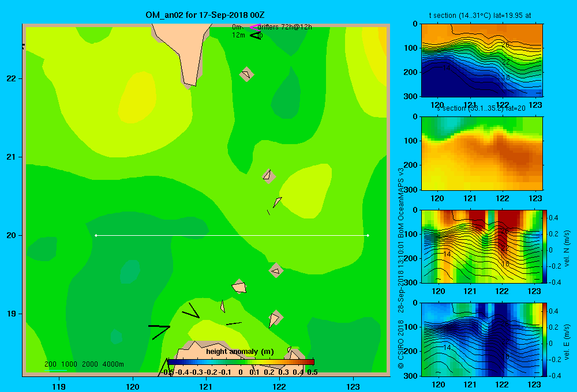Click the vel. N velocity color bar
Viewport: 577px width, 392px height.
tap(545, 246)
